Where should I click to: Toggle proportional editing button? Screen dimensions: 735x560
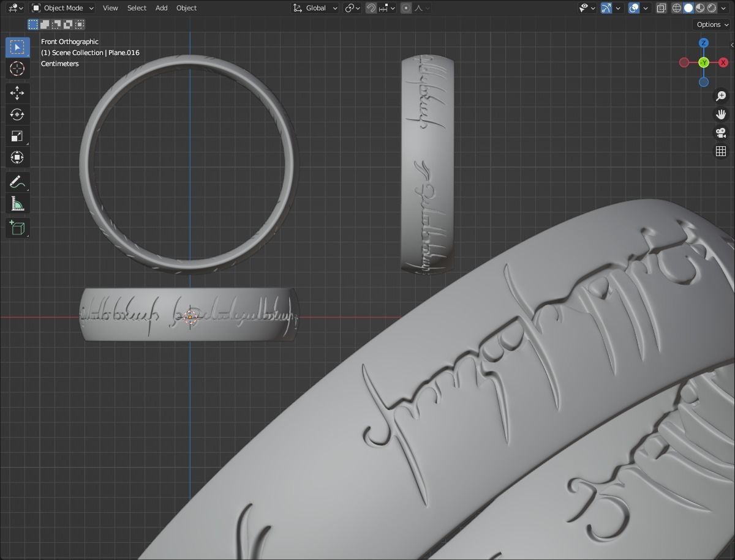coord(406,8)
